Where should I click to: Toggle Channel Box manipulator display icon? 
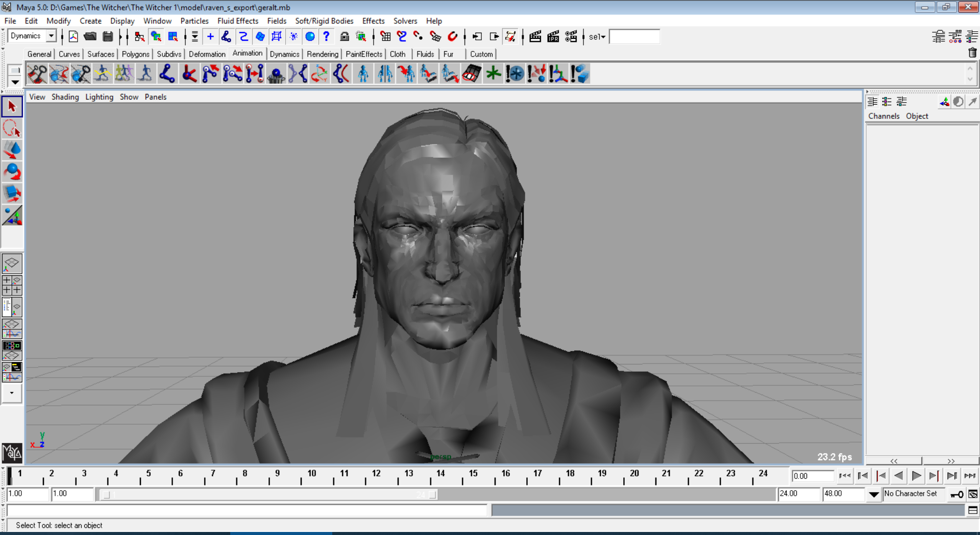[944, 102]
